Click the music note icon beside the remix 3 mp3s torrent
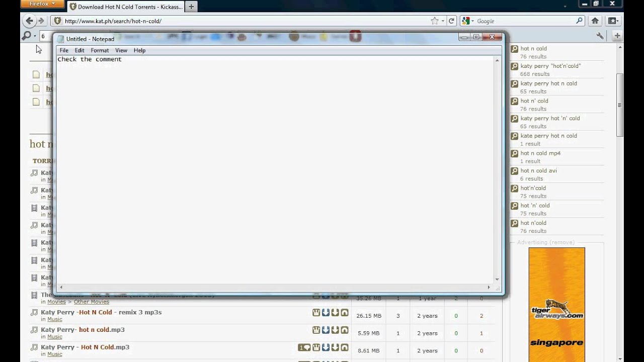 34,313
